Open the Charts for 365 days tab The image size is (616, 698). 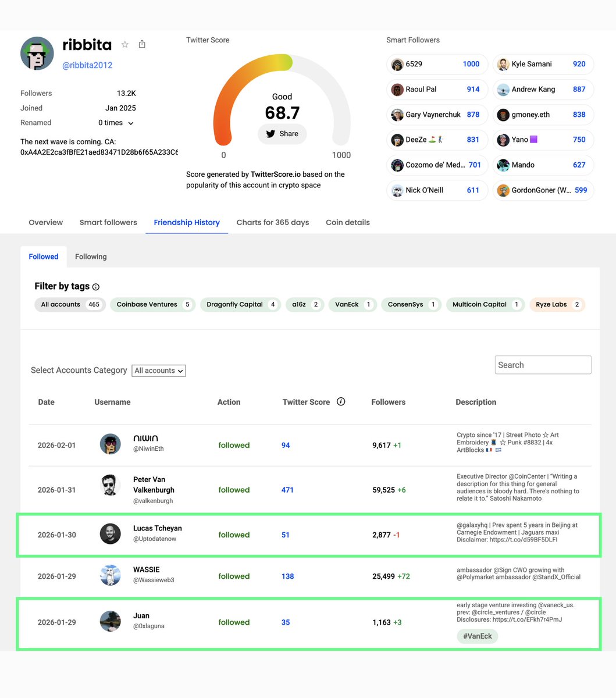click(273, 222)
